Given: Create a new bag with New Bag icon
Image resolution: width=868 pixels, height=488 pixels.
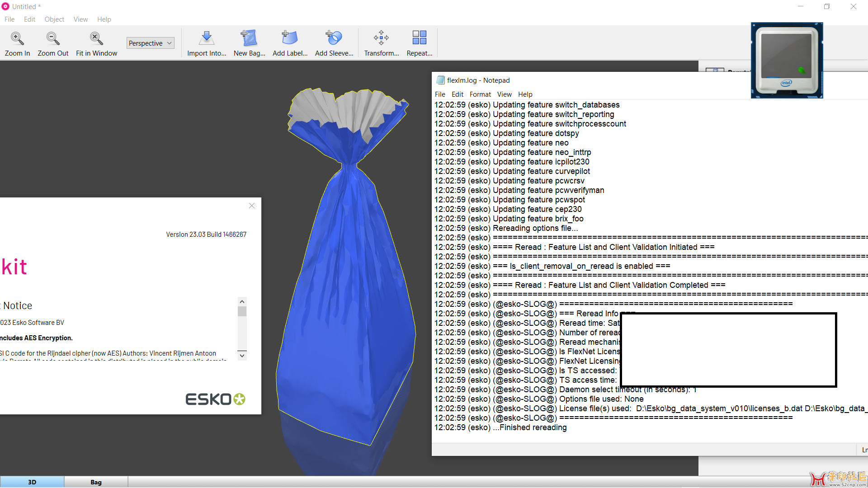Looking at the screenshot, I should (249, 39).
